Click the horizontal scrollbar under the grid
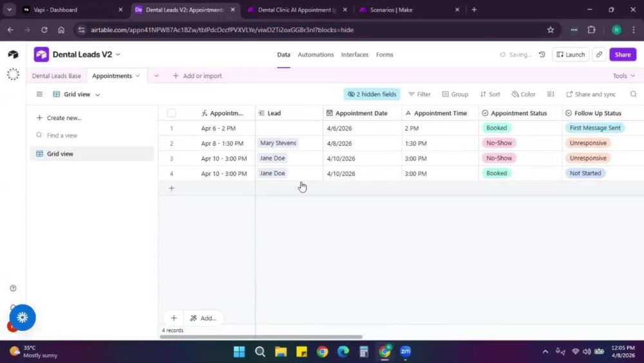Screen dimensions: 644x363 (261, 337)
